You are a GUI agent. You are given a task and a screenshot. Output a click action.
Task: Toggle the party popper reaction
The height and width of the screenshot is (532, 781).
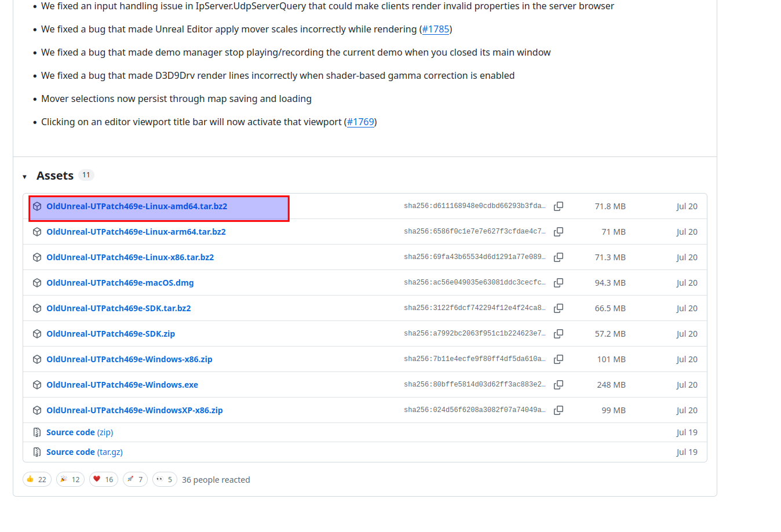(70, 479)
